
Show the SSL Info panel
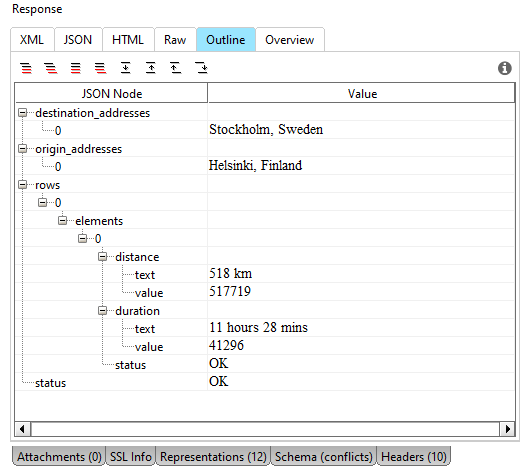click(x=131, y=457)
